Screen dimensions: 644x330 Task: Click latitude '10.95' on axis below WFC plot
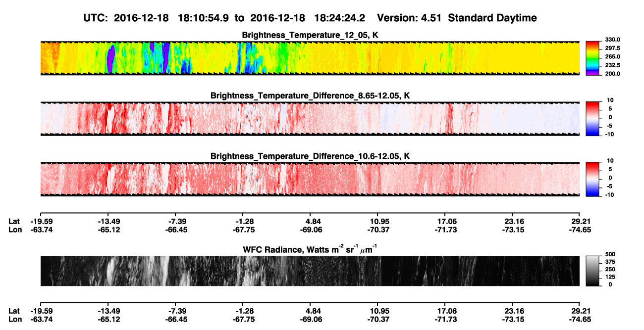coord(377,311)
